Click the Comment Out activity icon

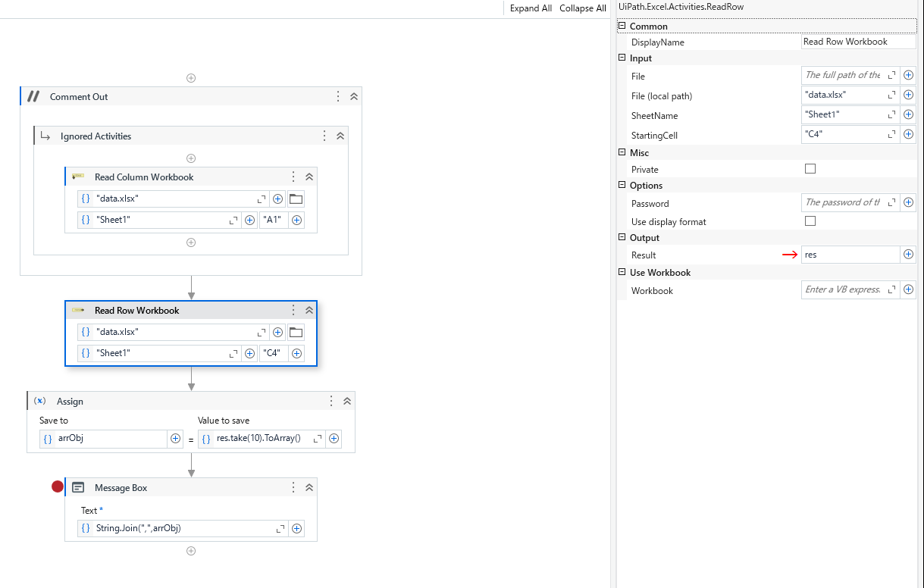pyautogui.click(x=33, y=96)
